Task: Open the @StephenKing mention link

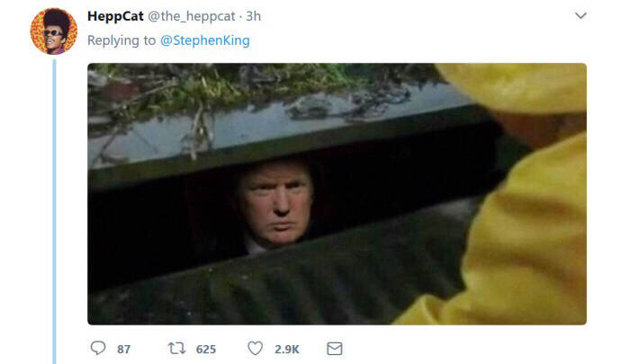Action: (205, 40)
